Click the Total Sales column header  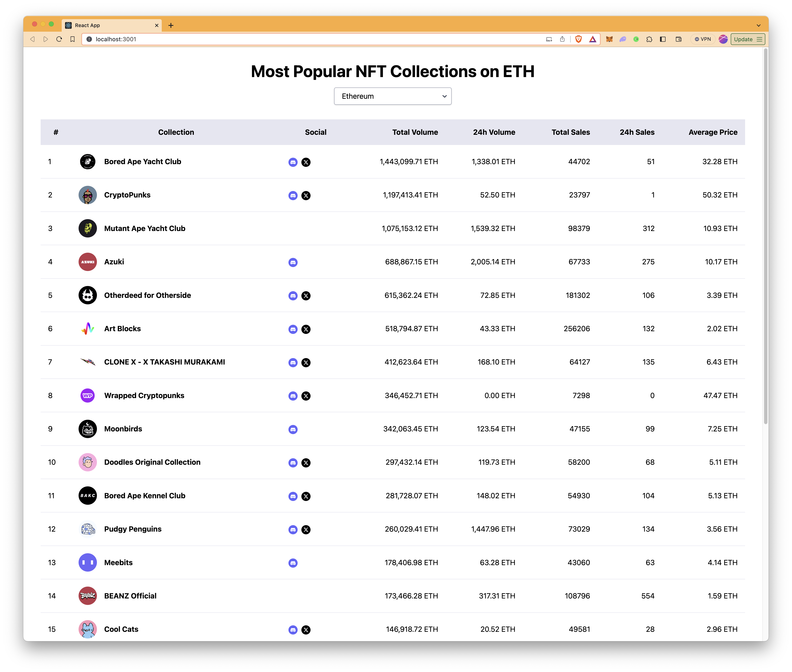571,132
